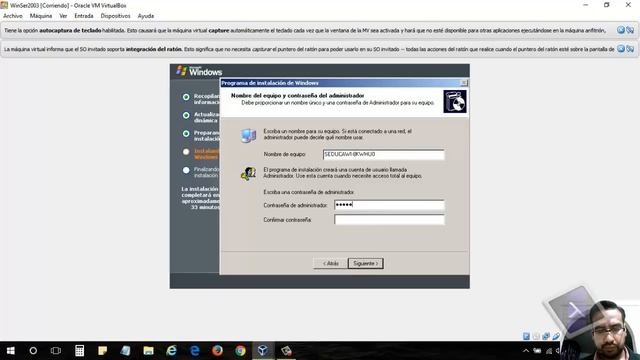Open the Archivo menu

(13, 16)
